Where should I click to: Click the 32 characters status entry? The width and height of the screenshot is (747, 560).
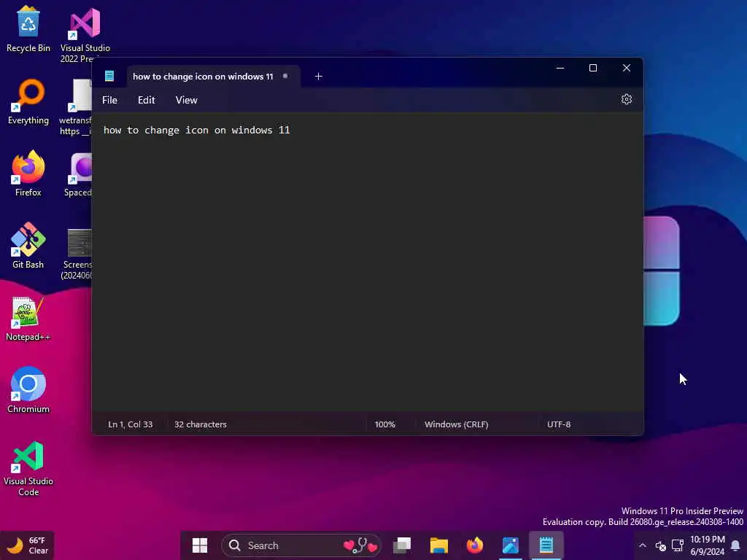(200, 424)
